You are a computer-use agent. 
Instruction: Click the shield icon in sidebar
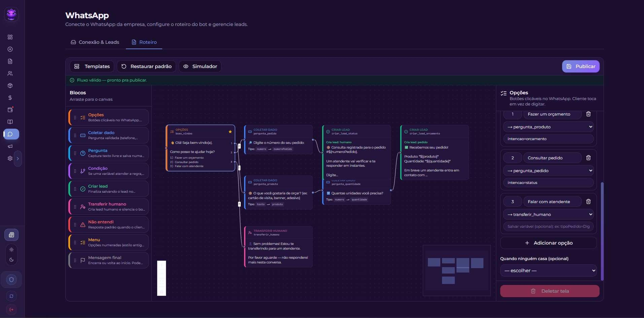pos(11,280)
